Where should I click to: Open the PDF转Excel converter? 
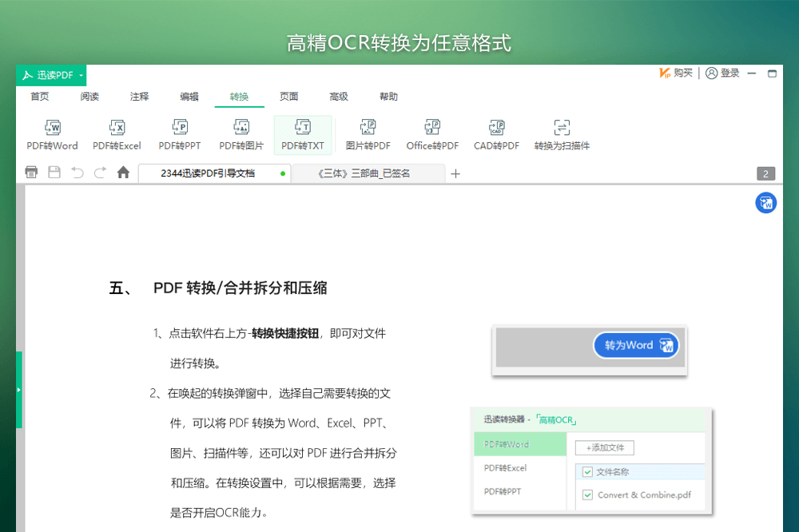point(117,134)
